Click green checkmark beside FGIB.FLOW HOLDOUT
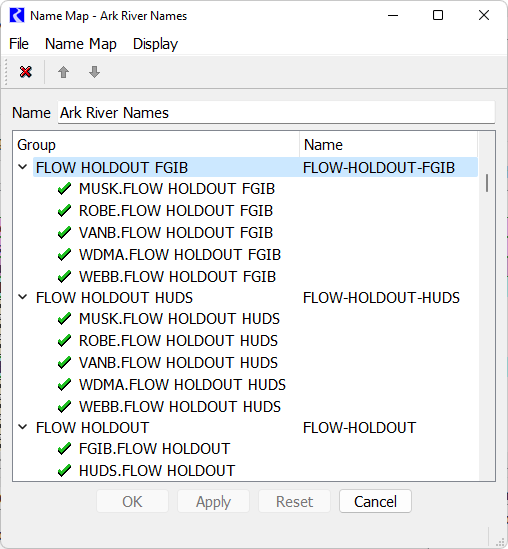Viewport: 508px width, 549px height. click(64, 449)
